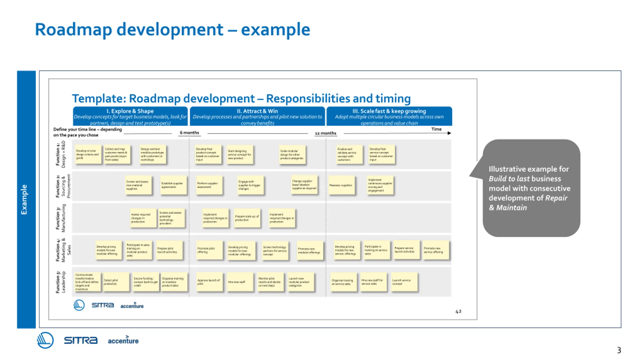Click sticky note 'Hire new staff'
Screen dimensions: 644x362
pos(240,282)
